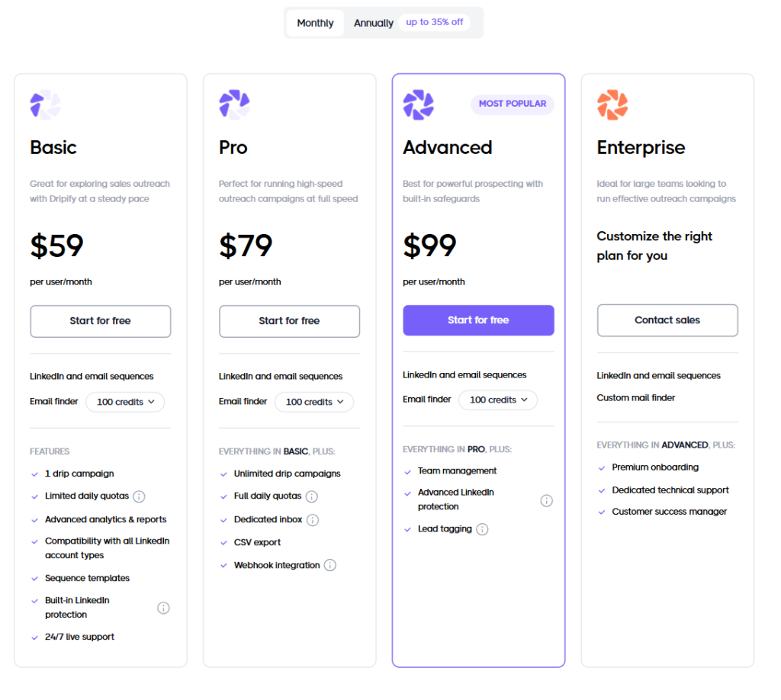The width and height of the screenshot is (781, 700).
Task: Switch billing to Annually
Action: point(373,23)
